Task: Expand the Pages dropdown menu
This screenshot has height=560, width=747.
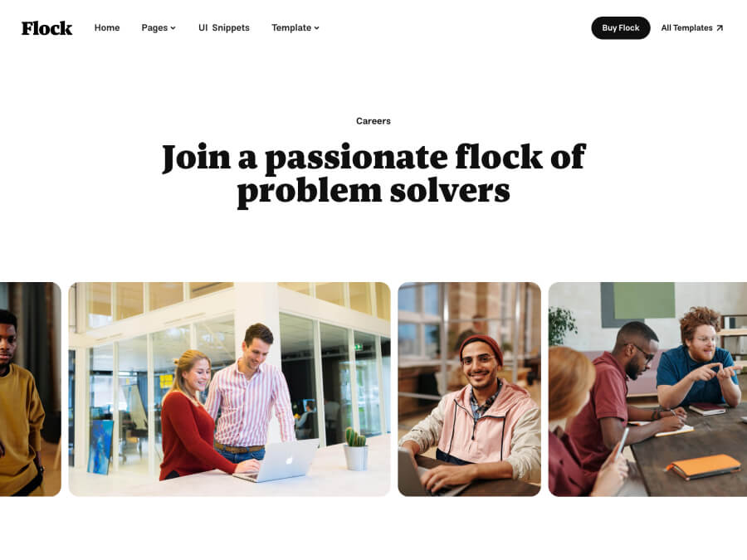Action: click(159, 27)
